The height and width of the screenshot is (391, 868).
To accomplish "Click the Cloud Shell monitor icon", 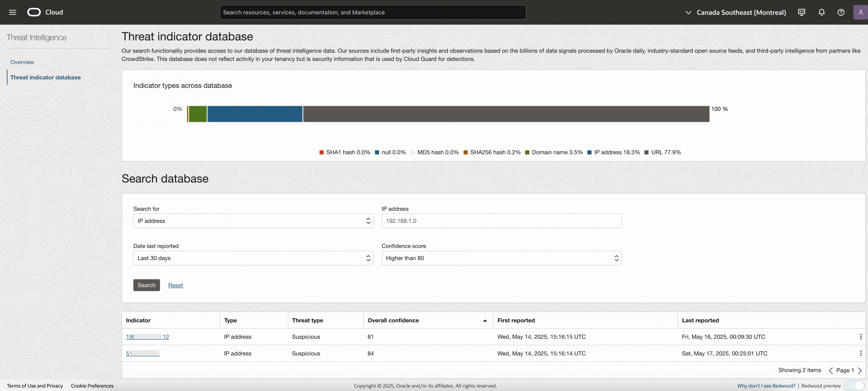I will (x=802, y=12).
